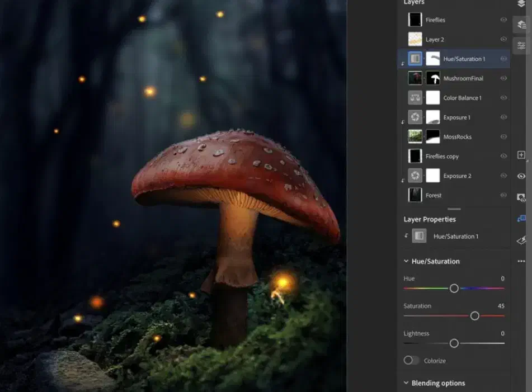The image size is (532, 392).
Task: Click the Saturation slider handle
Action: point(474,316)
